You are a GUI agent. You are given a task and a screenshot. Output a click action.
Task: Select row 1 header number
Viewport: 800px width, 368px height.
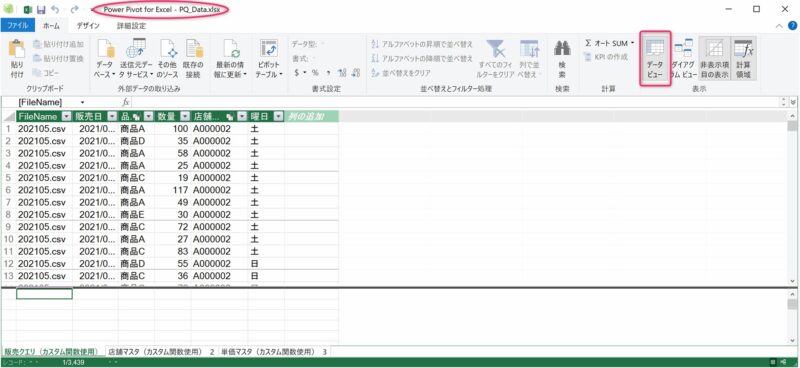pos(8,129)
